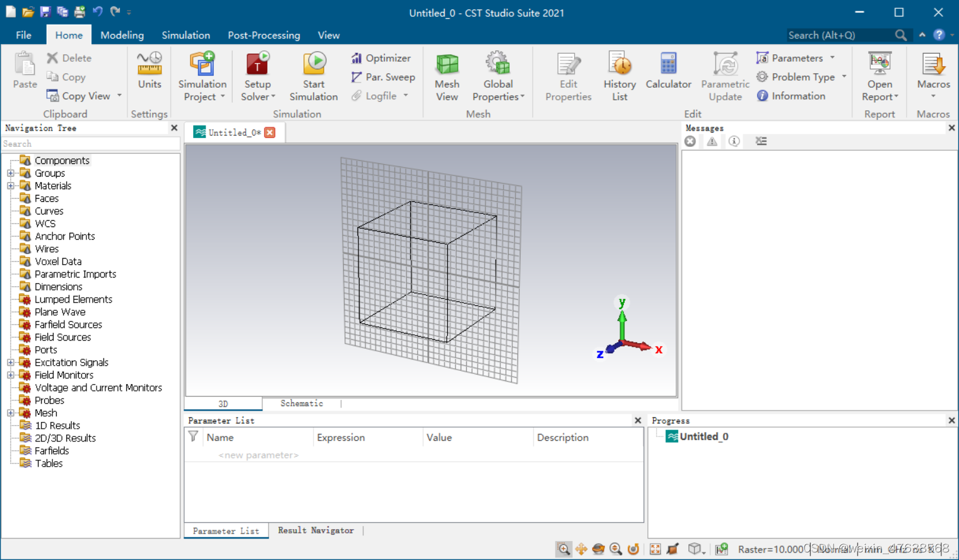The image size is (959, 560).
Task: Open the History List
Action: click(x=620, y=76)
